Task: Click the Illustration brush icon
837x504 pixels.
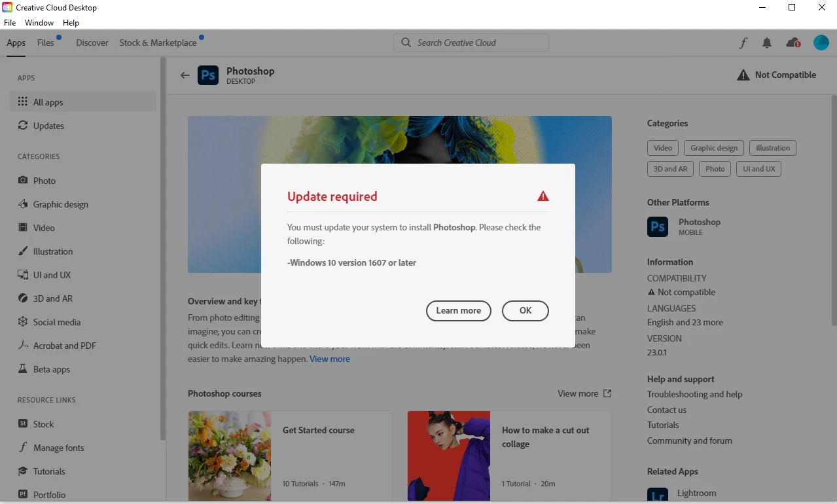Action: coord(23,251)
